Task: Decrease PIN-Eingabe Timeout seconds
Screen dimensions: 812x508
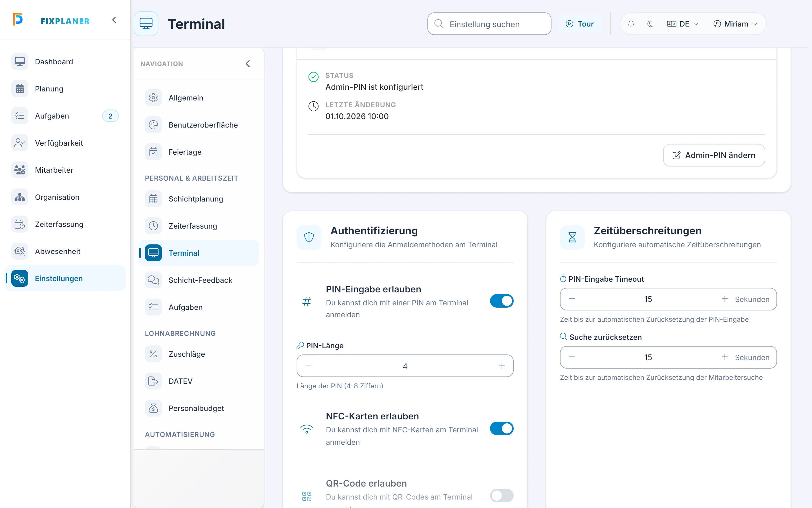Action: [572, 299]
